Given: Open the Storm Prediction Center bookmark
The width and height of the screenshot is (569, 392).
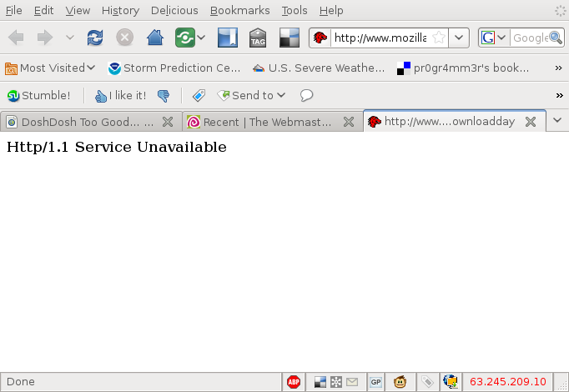Looking at the screenshot, I should [174, 68].
